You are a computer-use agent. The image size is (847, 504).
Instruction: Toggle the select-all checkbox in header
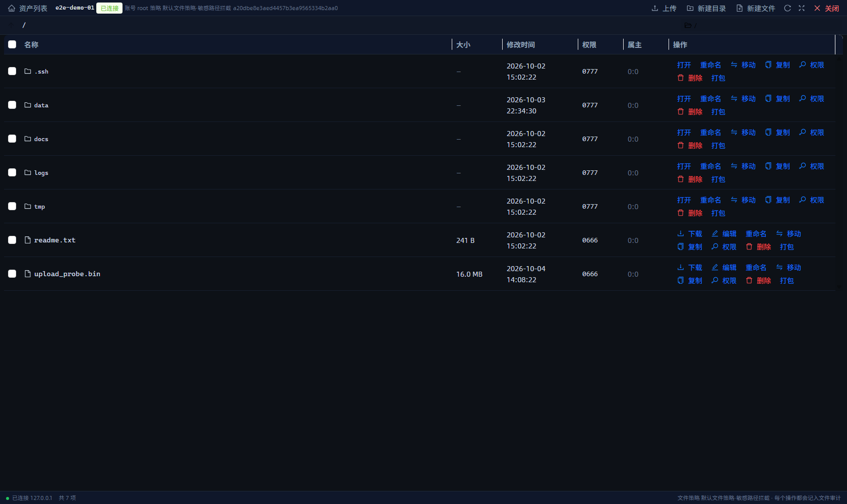[x=12, y=44]
